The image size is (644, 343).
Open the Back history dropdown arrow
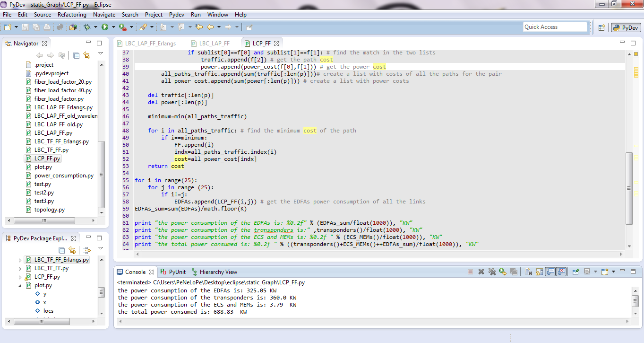pyautogui.click(x=219, y=27)
